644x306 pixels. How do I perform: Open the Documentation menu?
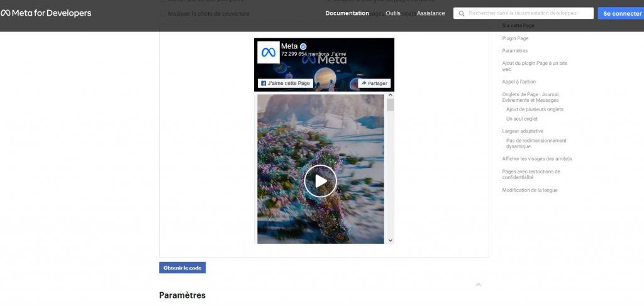click(x=347, y=13)
